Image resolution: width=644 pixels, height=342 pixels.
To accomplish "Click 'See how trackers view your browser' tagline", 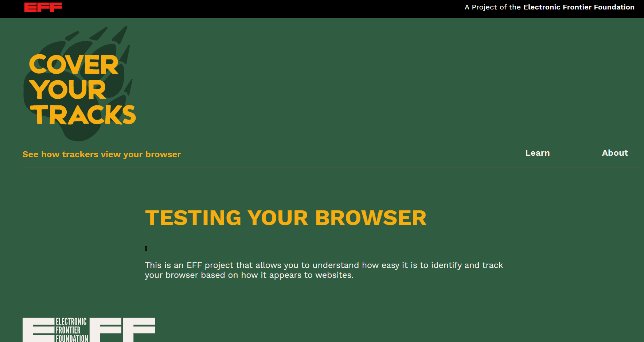I will click(x=102, y=155).
